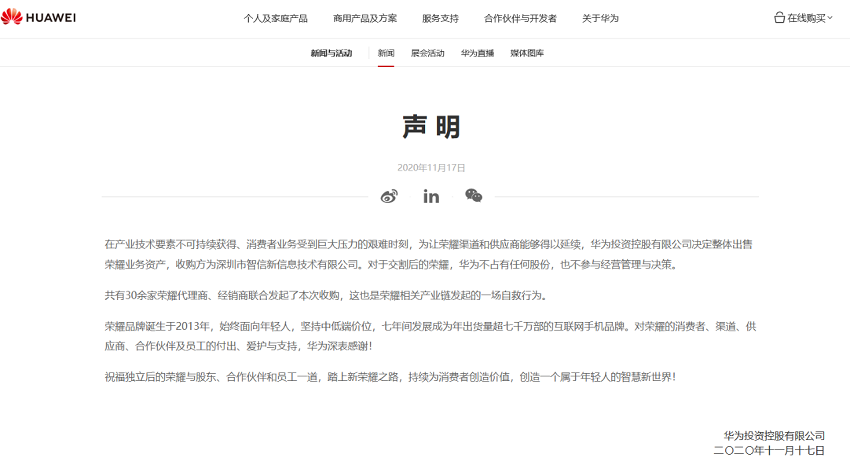Click the 华为投资控股有限公司 signature line

point(774,436)
